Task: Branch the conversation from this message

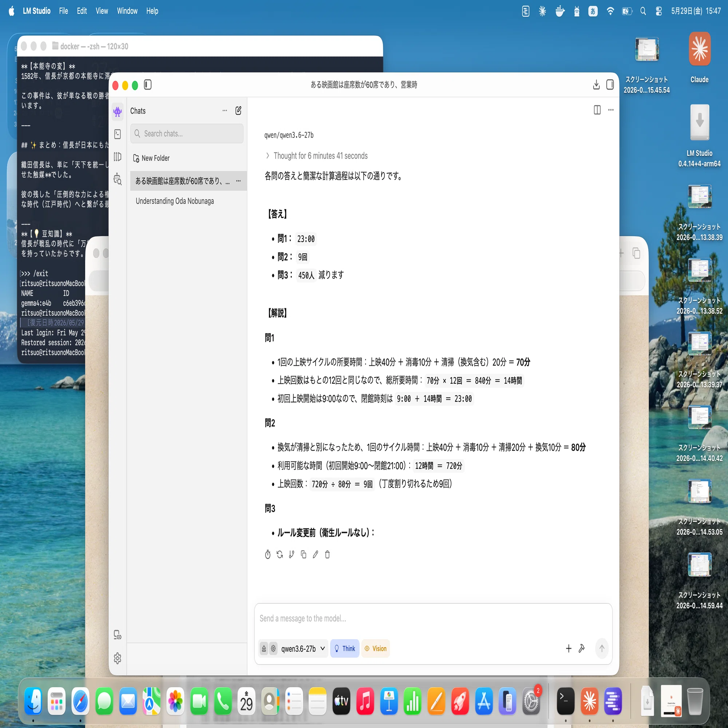Action: pos(292,554)
